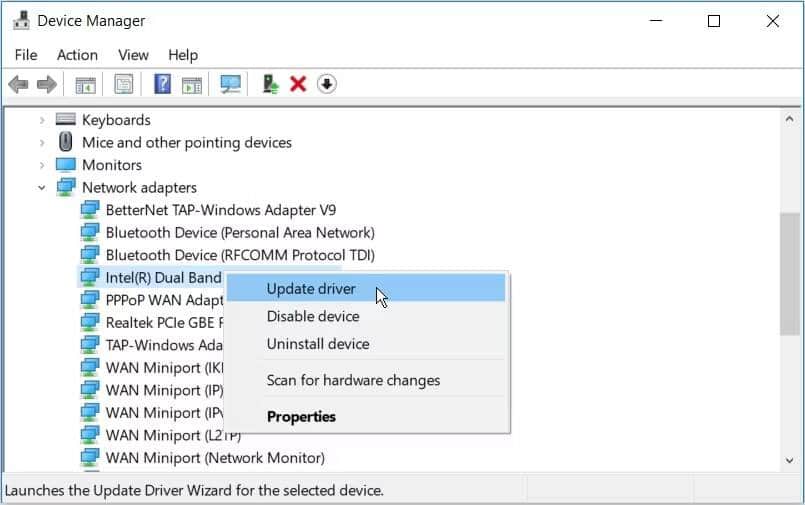Select BetterNet TAP-Windows Adapter V9

(220, 210)
